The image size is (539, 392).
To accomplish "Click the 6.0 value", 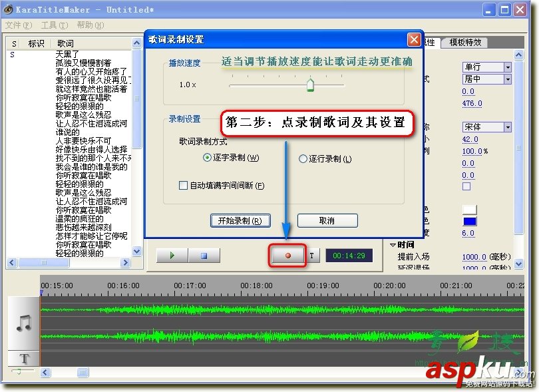I will tap(468, 233).
